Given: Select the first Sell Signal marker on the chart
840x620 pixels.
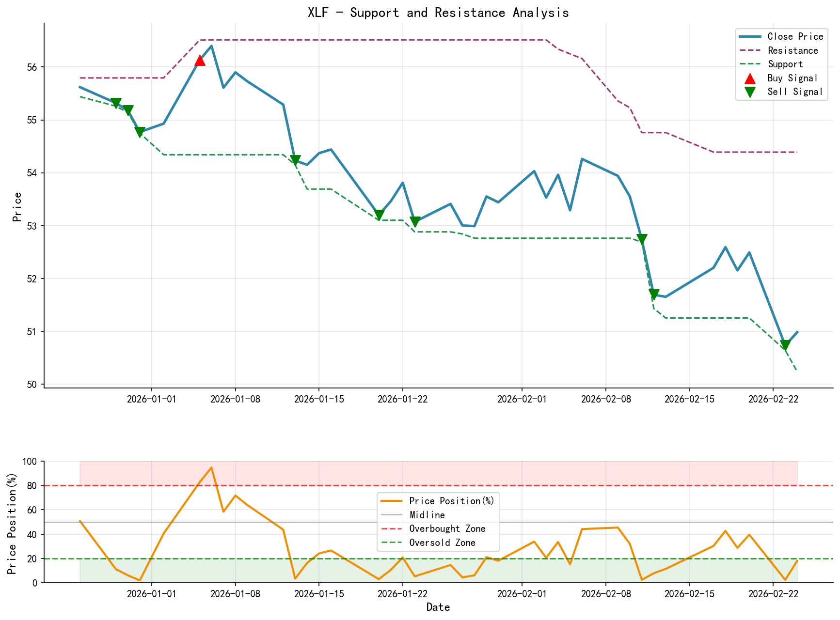Looking at the screenshot, I should pos(117,102).
